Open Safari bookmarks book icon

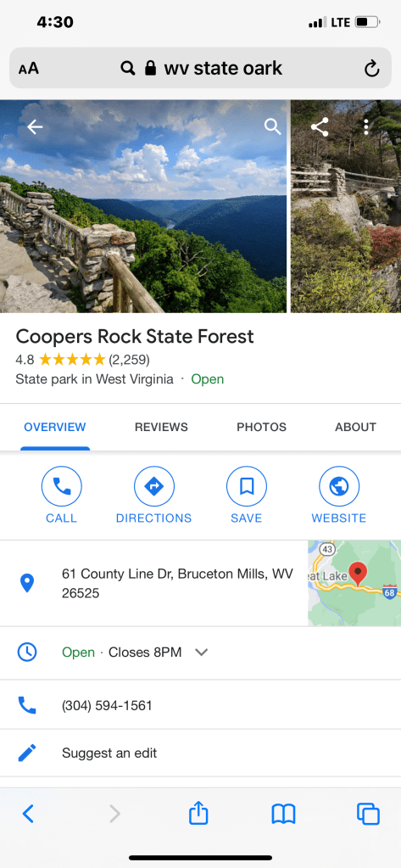(x=283, y=815)
